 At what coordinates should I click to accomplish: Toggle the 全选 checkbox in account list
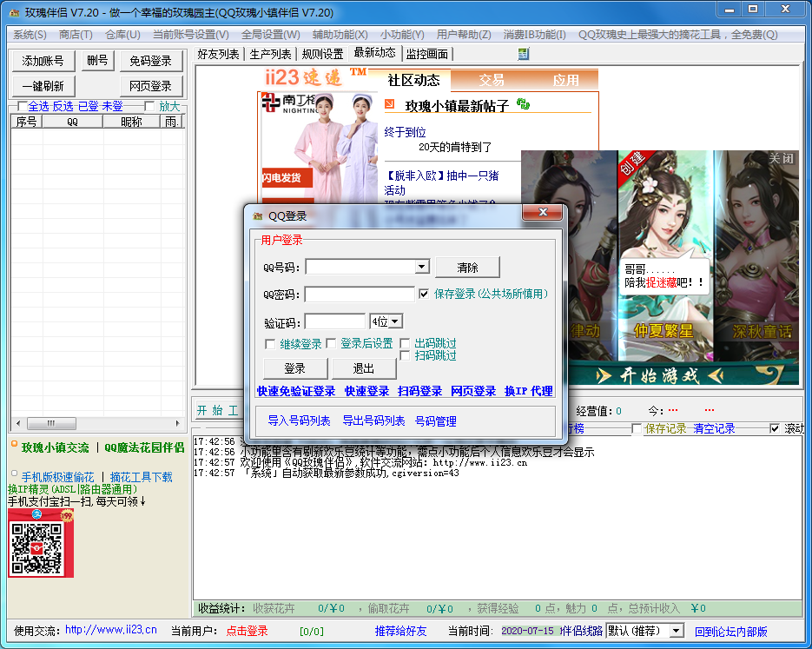(x=23, y=106)
